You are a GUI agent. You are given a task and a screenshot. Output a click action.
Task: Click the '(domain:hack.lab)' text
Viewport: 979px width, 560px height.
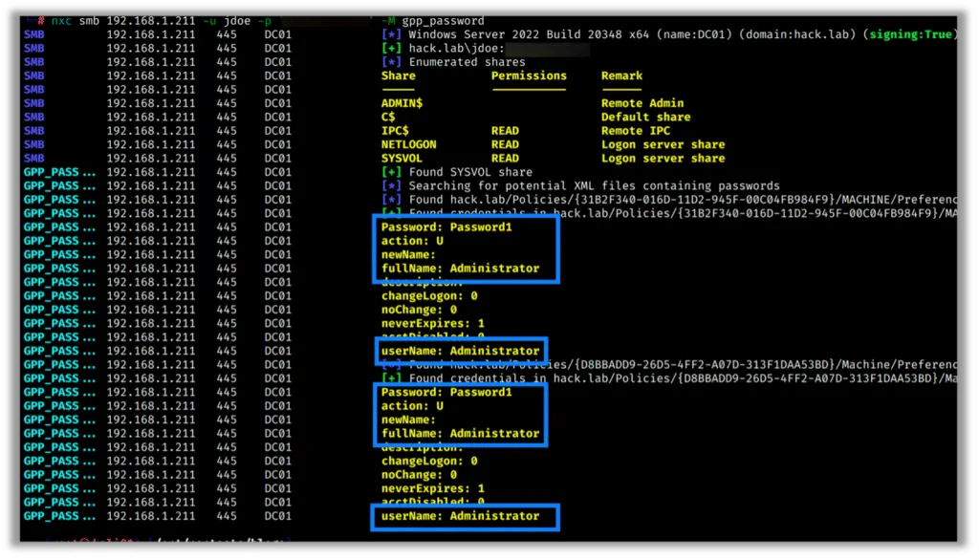coord(796,34)
